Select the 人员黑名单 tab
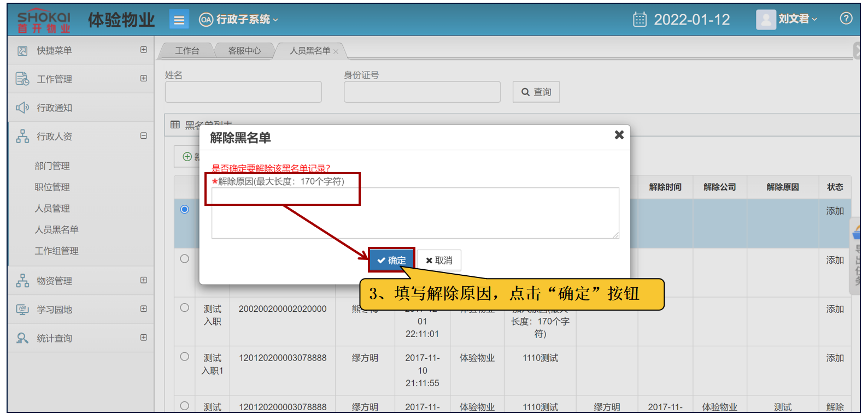 tap(310, 51)
